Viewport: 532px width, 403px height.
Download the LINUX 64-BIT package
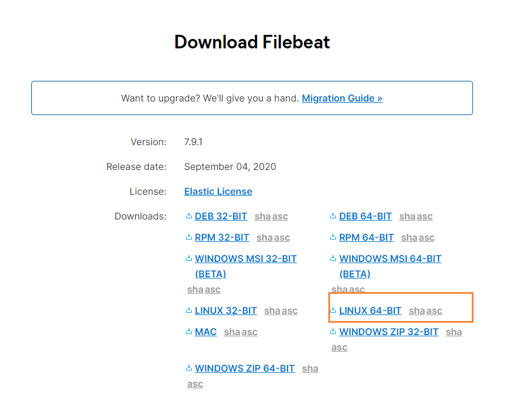point(370,310)
